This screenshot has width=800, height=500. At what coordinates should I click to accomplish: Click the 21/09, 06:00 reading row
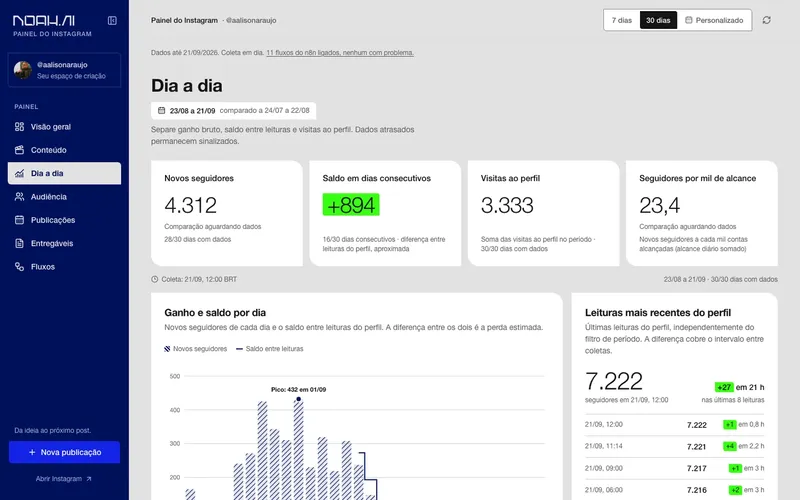click(674, 490)
